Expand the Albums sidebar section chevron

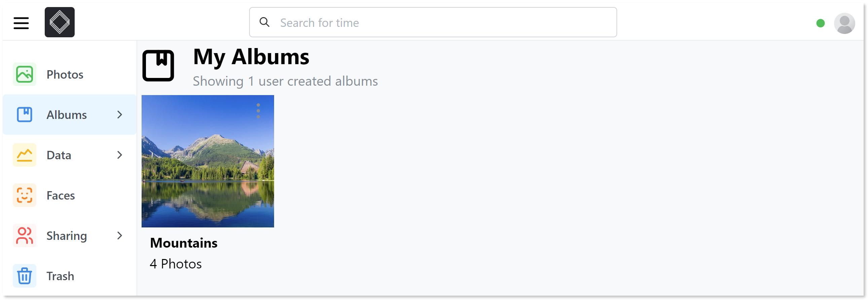120,115
